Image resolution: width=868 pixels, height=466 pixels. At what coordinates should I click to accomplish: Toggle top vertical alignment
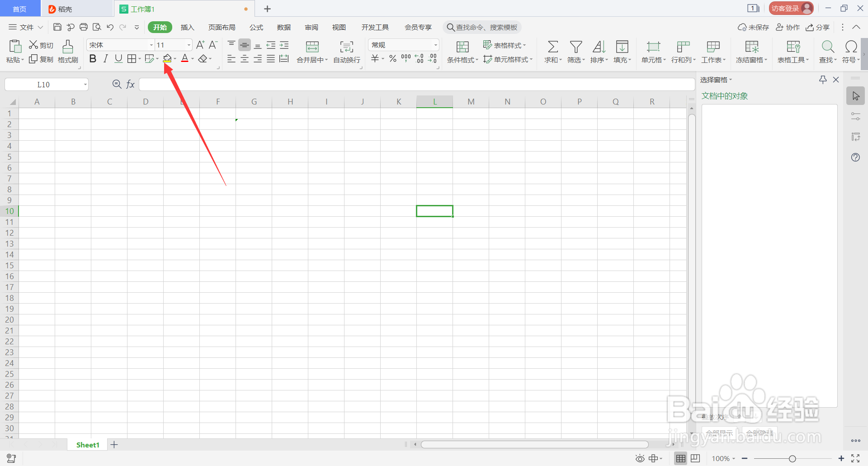(231, 44)
